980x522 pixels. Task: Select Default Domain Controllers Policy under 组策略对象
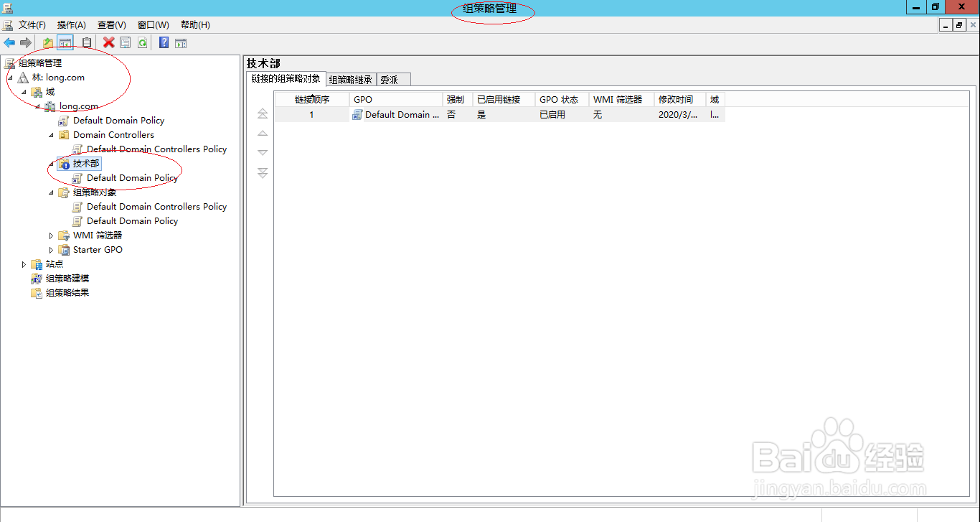156,206
